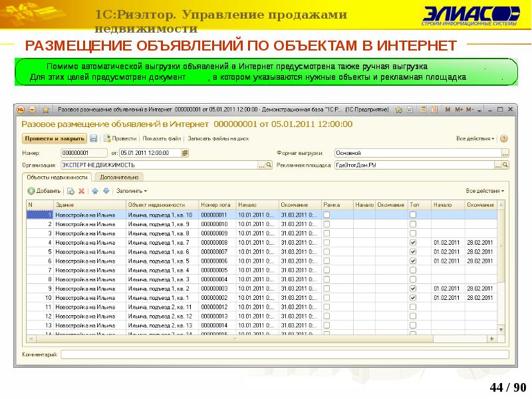Move row up with blue arrow
Viewport: 532px width, 399px height.
(95, 191)
